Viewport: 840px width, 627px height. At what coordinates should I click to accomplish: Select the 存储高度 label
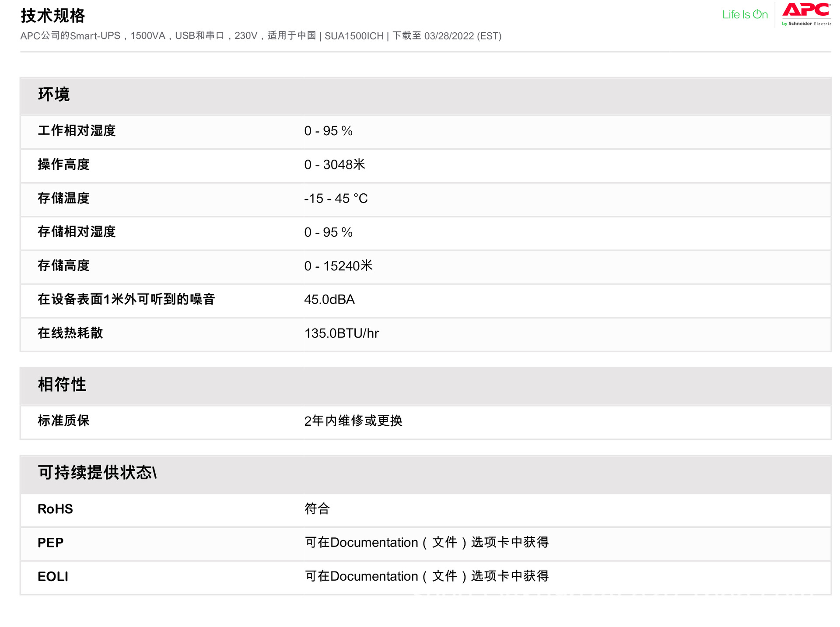click(63, 266)
